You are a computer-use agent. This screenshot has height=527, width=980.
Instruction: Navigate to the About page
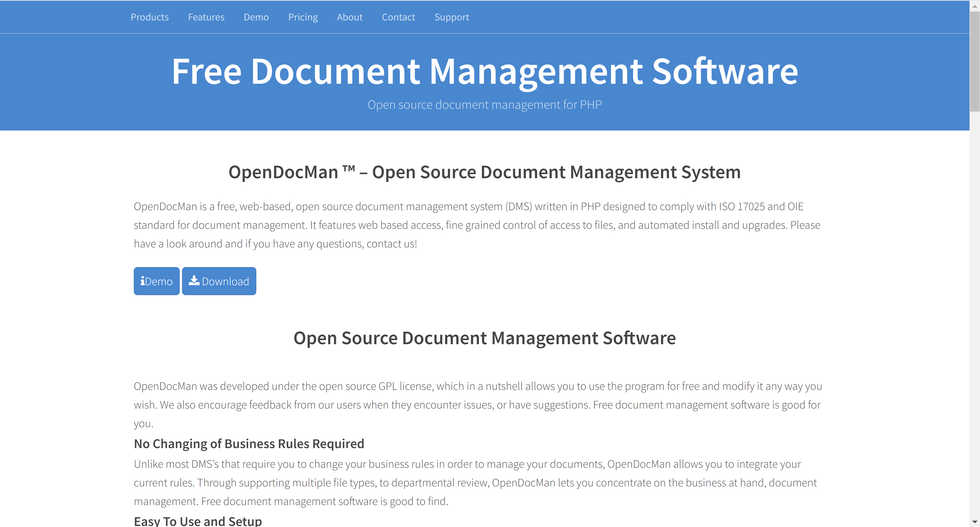[x=349, y=17]
